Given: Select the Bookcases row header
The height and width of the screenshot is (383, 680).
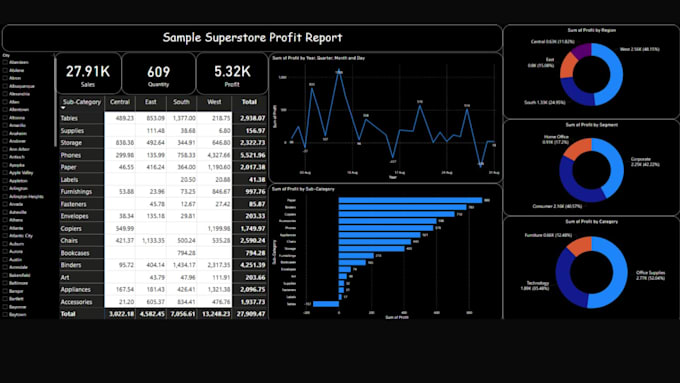Looking at the screenshot, I should [x=75, y=253].
